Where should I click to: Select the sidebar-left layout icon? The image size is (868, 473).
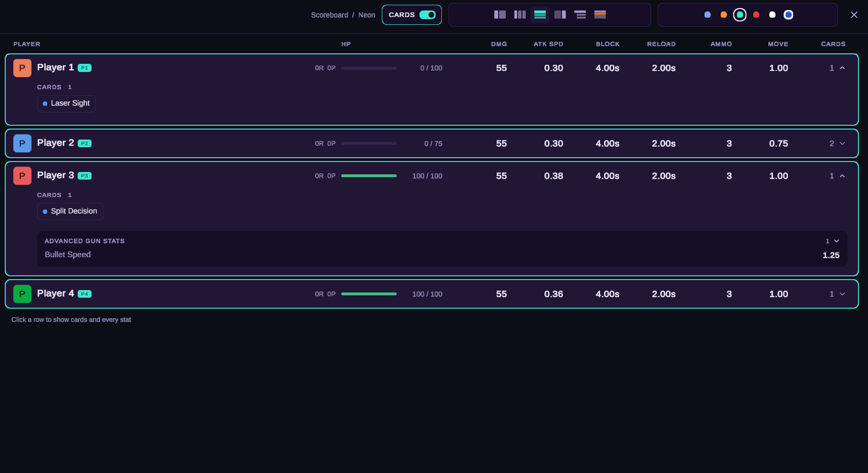coord(500,15)
